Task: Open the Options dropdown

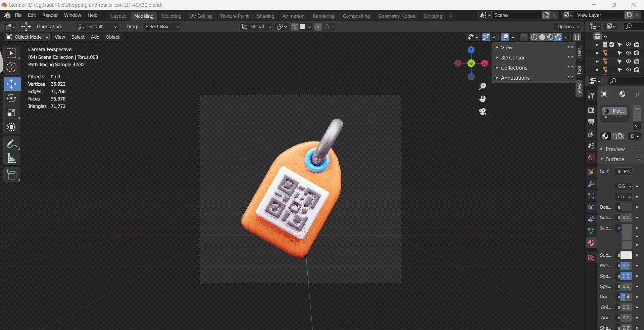Action: point(568,27)
